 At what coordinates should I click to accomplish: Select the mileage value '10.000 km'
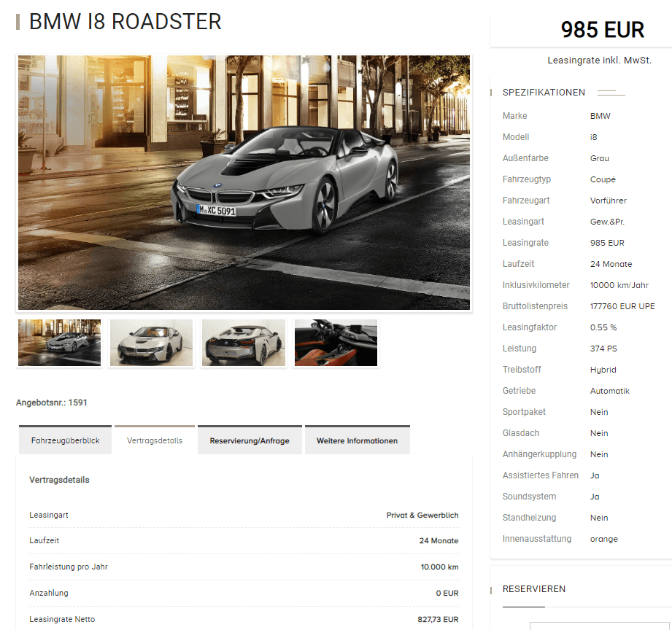(x=440, y=567)
